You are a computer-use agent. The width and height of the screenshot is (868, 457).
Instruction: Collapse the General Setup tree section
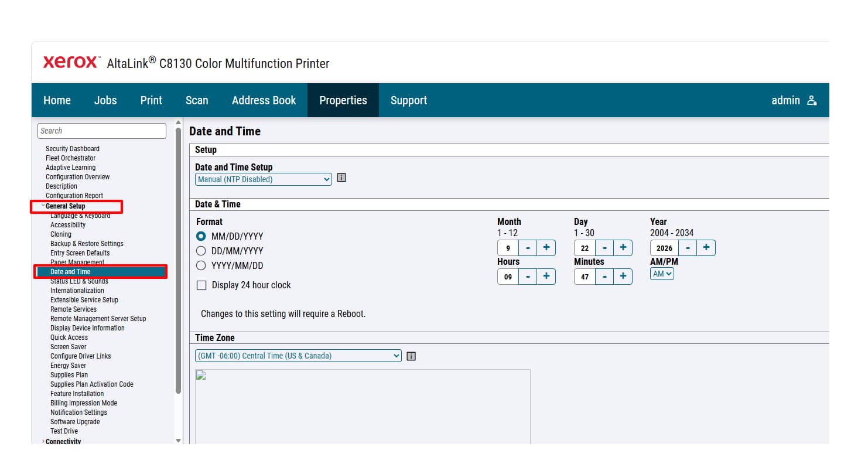pos(43,206)
